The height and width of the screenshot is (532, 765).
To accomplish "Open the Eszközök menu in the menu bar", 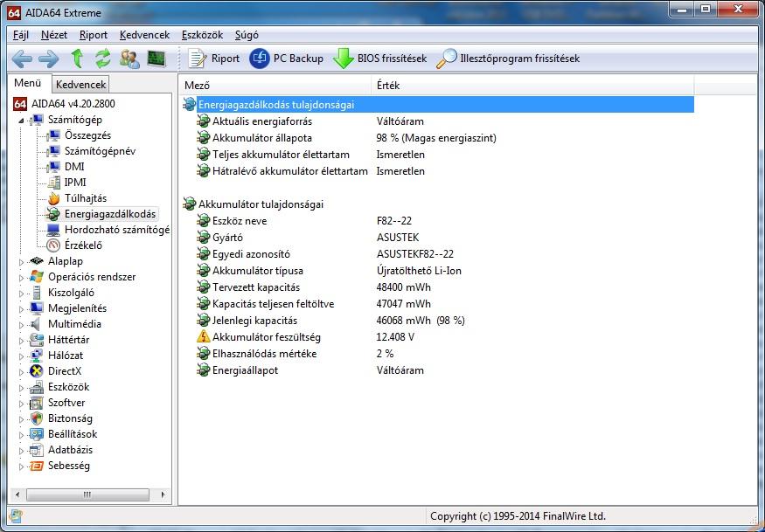I will (x=202, y=35).
